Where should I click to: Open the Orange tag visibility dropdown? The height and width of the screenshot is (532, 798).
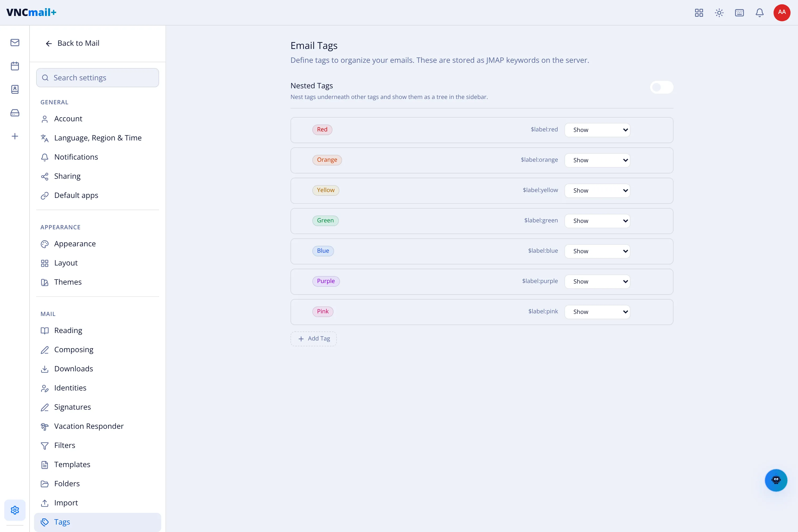(x=597, y=160)
